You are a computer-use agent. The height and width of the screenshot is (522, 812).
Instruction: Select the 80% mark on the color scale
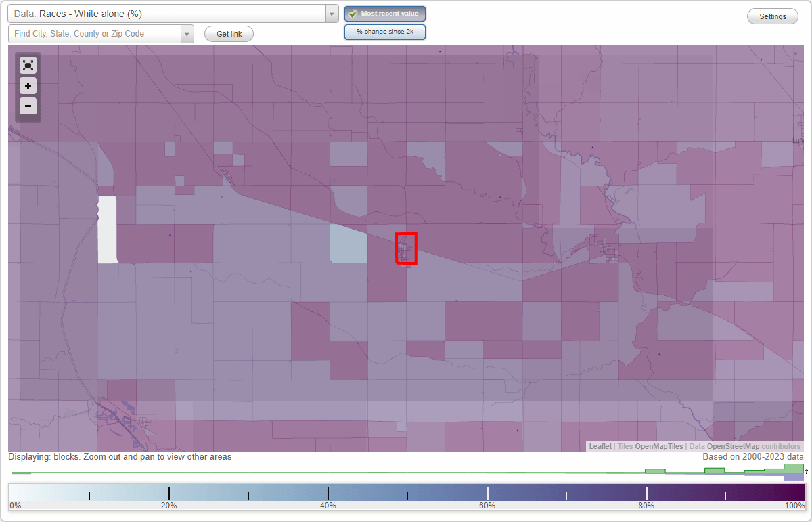[x=646, y=492]
